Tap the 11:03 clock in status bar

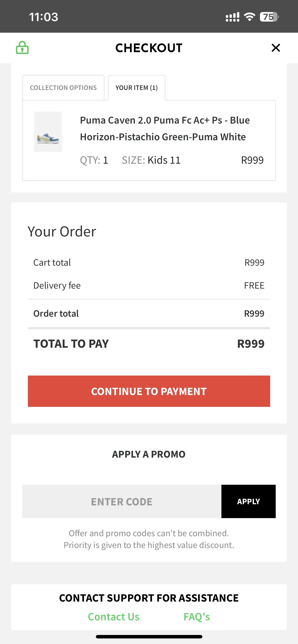(44, 17)
